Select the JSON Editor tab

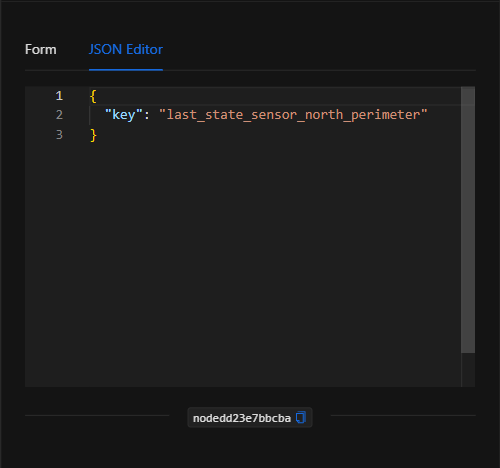point(126,50)
